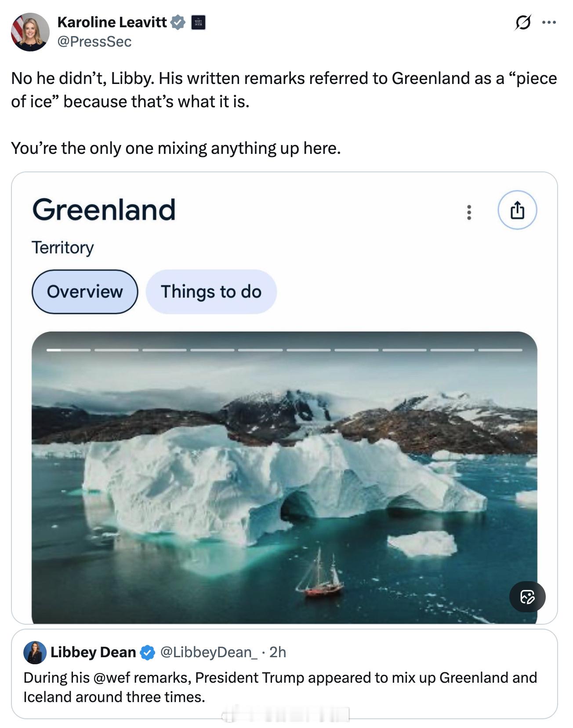Switch to the Things to do tab
The height and width of the screenshot is (728, 573).
[211, 291]
